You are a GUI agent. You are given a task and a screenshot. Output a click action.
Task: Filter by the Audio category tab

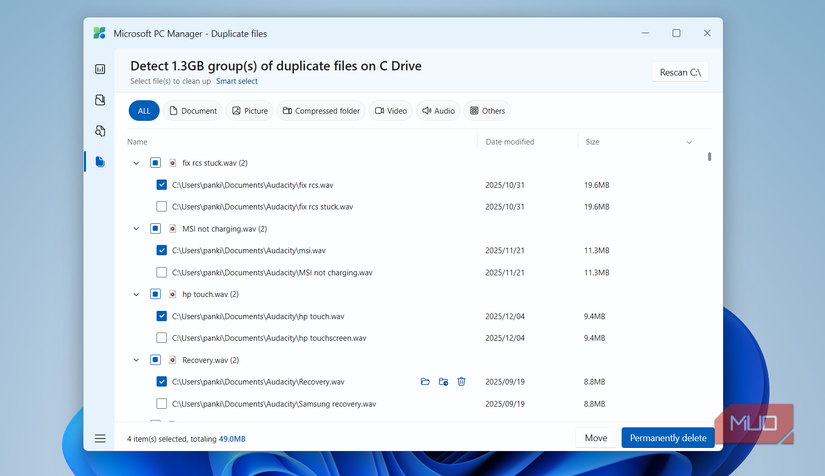coord(438,111)
